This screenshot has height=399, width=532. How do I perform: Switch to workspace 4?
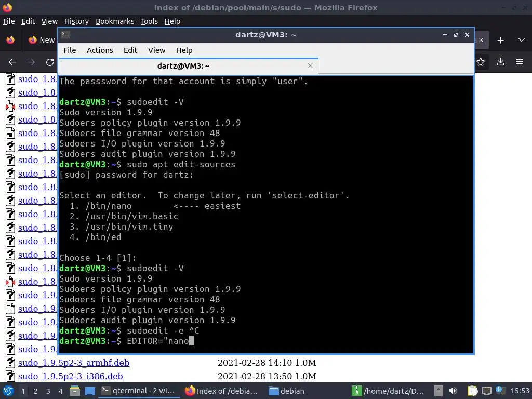click(x=61, y=391)
